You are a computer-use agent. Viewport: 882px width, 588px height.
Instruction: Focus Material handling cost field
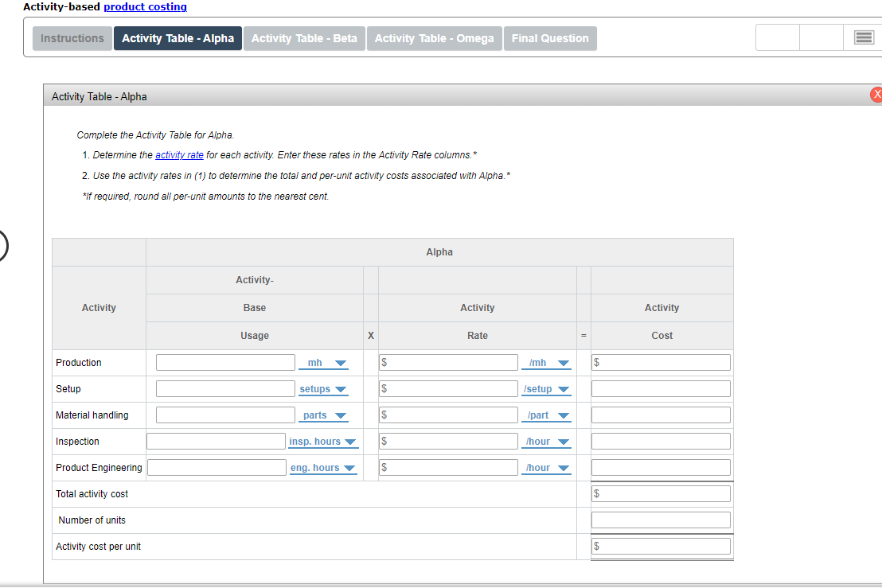661,415
